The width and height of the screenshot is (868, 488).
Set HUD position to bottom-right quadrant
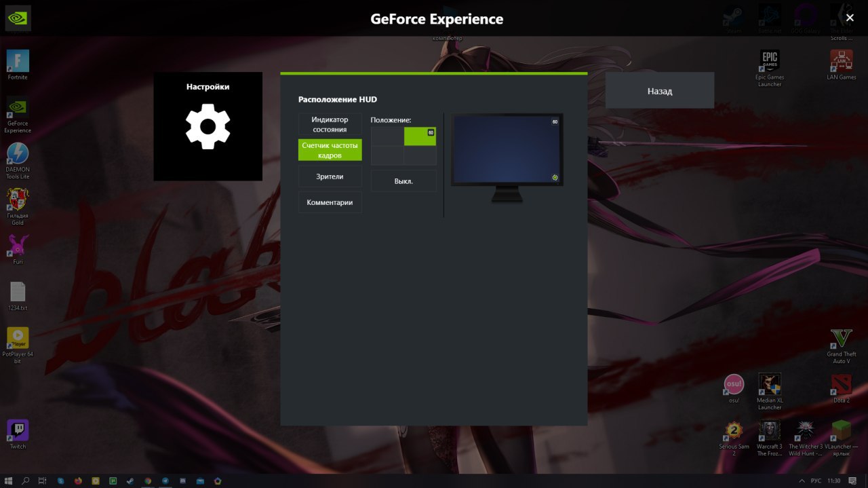[420, 155]
